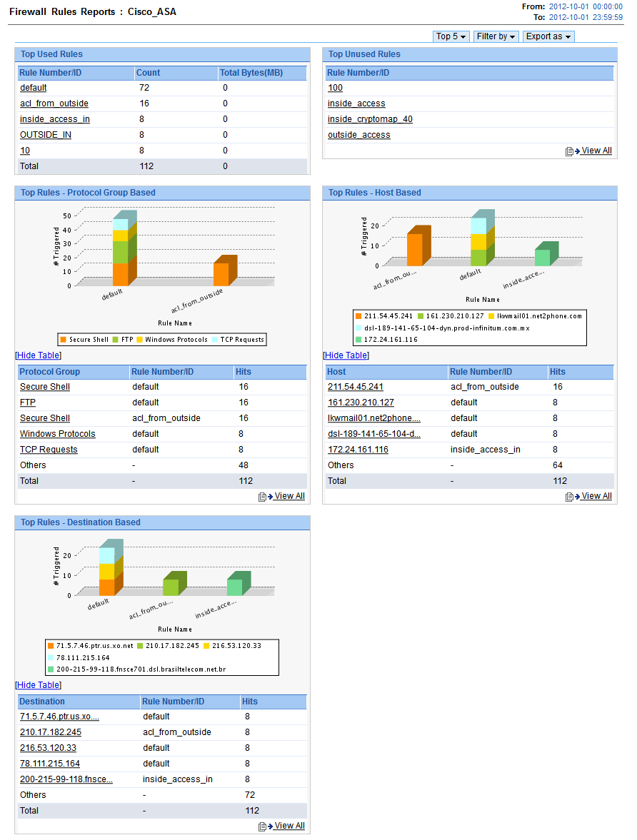
Task: Open host dsl-189-141-65-104-d link
Action: (374, 434)
